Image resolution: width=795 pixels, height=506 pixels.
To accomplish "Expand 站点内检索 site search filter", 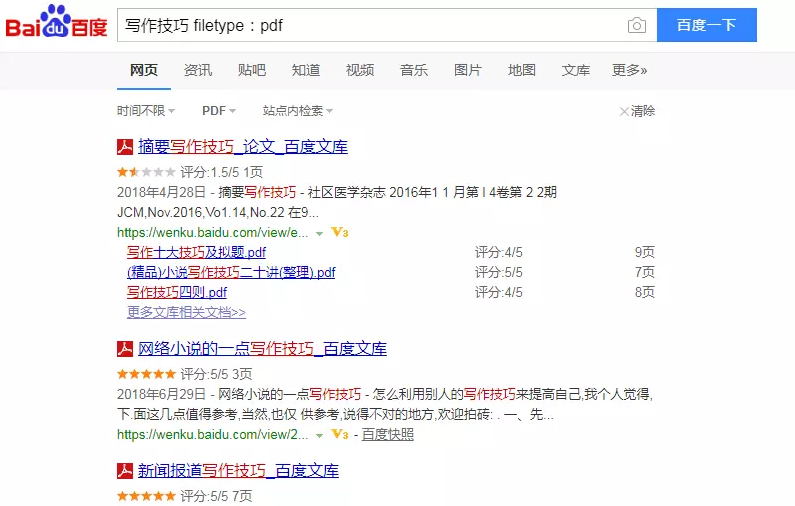I will click(298, 111).
